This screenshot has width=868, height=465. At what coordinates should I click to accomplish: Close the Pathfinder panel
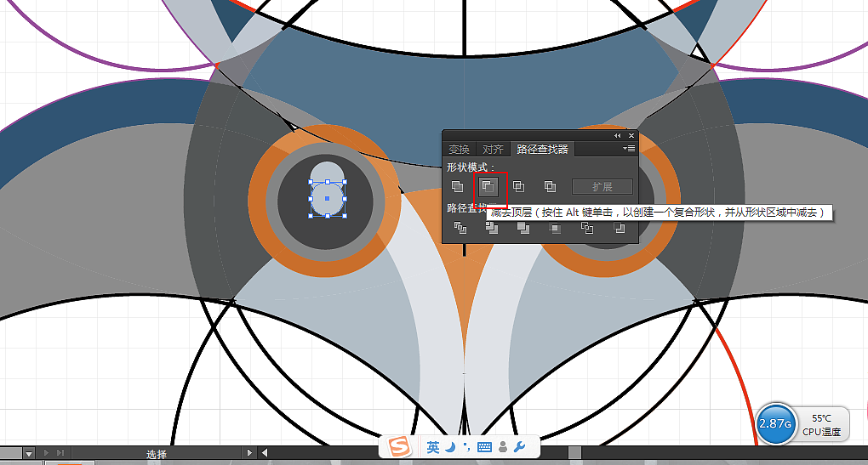(x=631, y=136)
